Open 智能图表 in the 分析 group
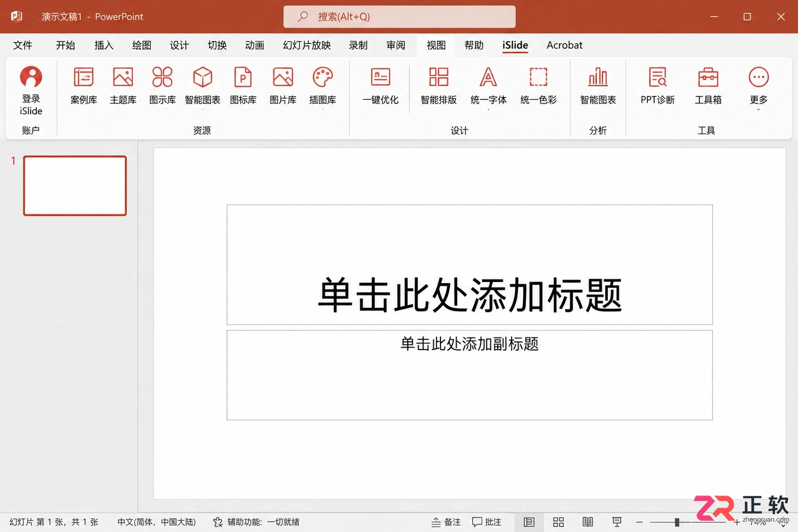The image size is (798, 532). coord(598,86)
